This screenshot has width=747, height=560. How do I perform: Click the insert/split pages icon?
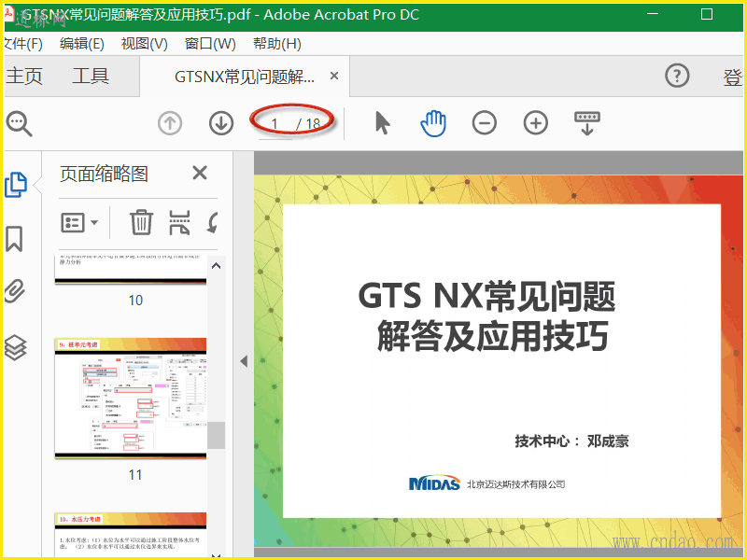tap(179, 222)
